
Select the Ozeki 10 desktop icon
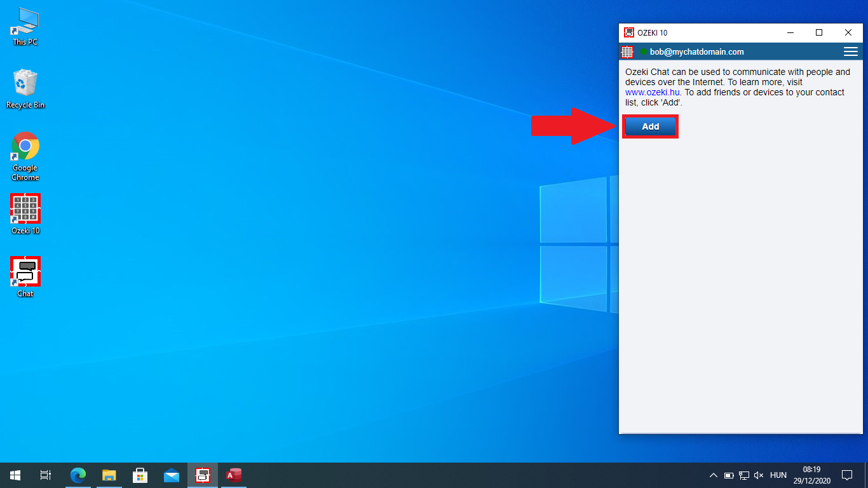25,209
